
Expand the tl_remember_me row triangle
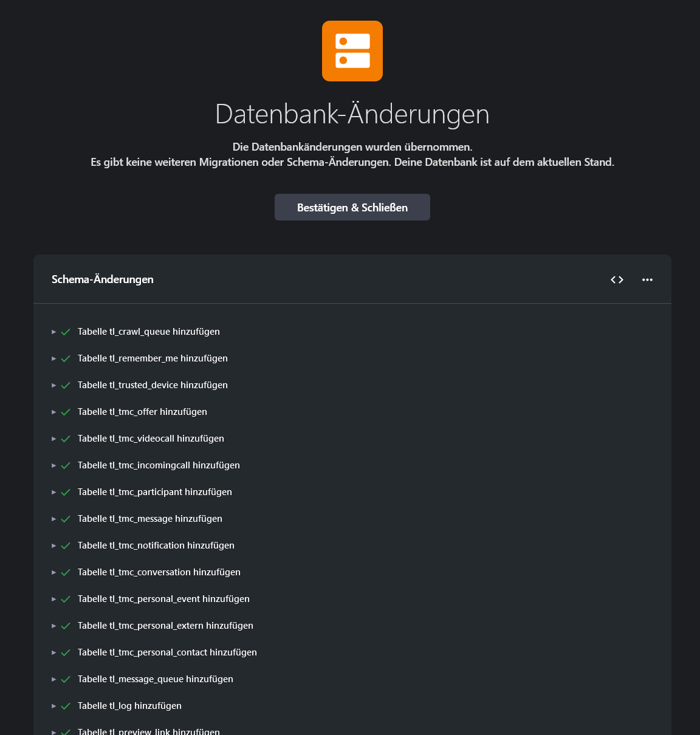(54, 358)
